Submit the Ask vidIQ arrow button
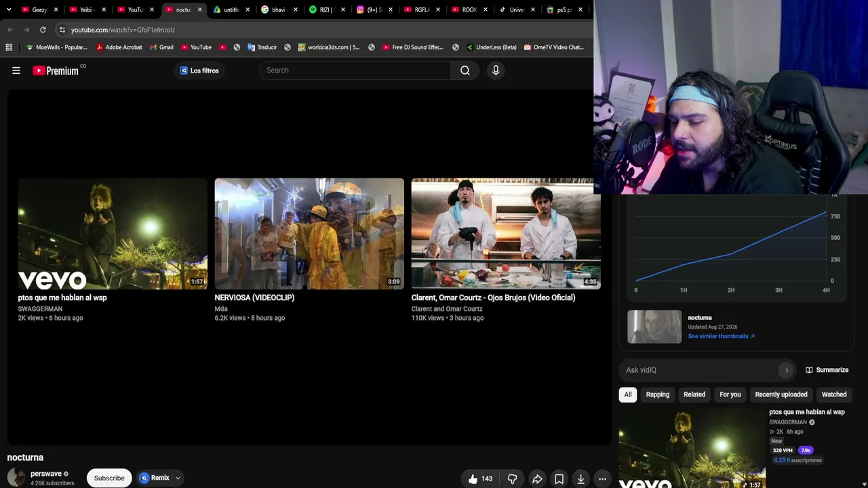The image size is (868, 488). [787, 370]
